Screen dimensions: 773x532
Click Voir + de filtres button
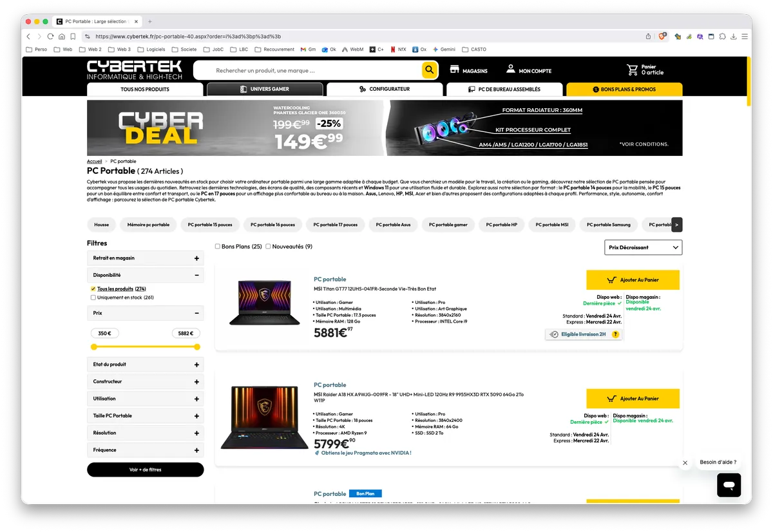pos(145,470)
